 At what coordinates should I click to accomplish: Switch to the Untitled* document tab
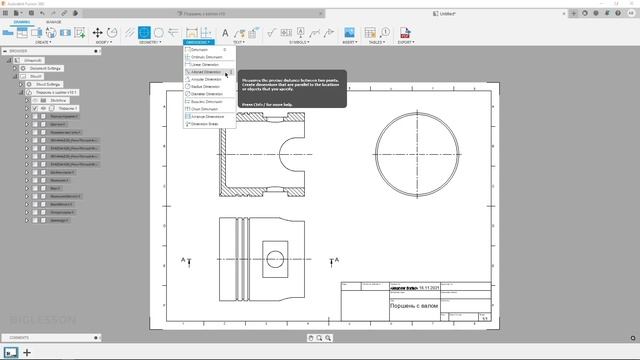(x=447, y=13)
